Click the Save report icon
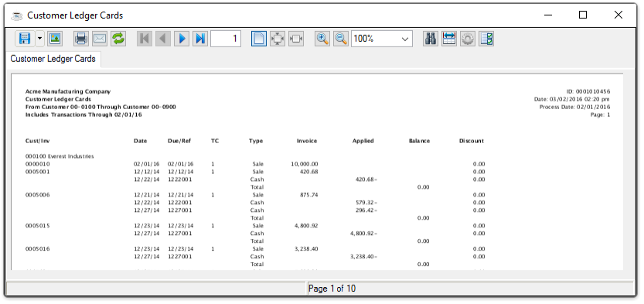644x304 pixels. 24,39
